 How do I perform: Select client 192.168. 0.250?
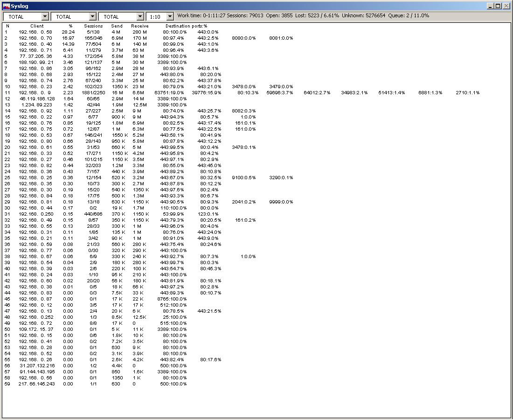click(36, 214)
